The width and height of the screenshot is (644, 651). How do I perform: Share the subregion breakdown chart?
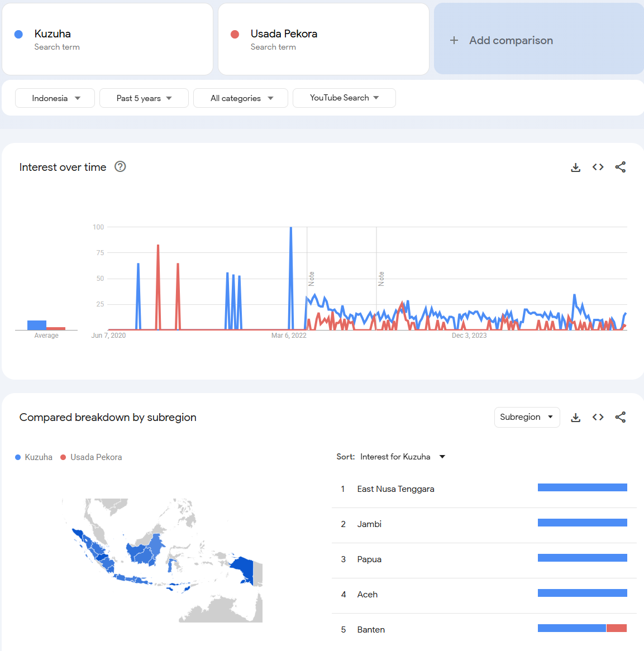[620, 417]
